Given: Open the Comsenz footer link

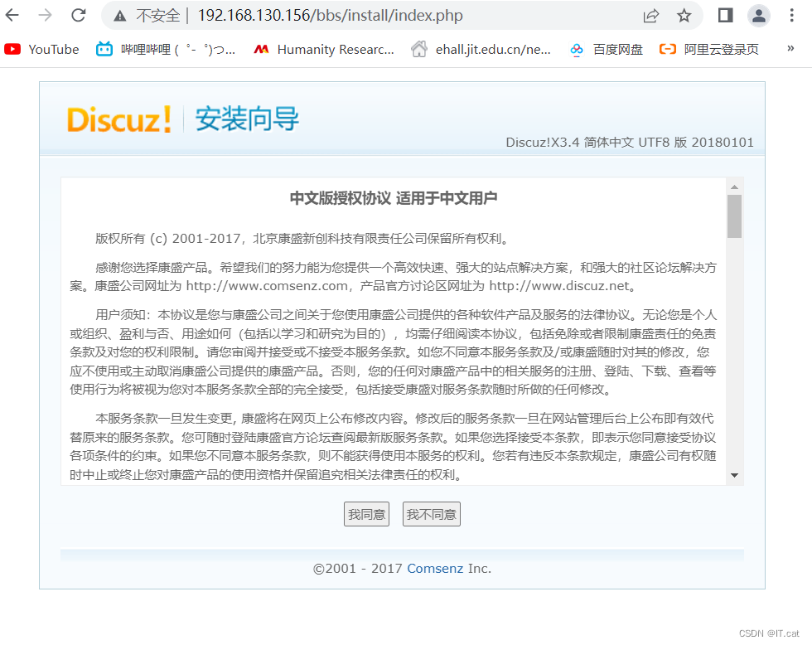Looking at the screenshot, I should (x=435, y=569).
